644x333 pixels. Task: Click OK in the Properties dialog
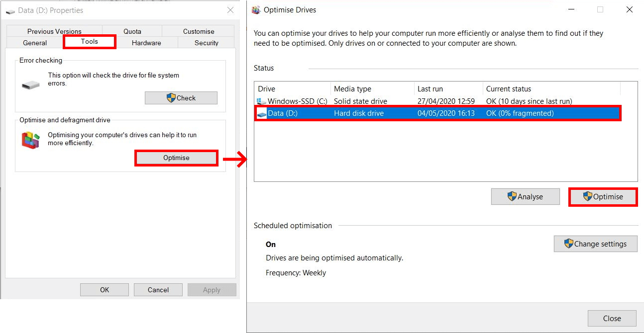pyautogui.click(x=105, y=290)
